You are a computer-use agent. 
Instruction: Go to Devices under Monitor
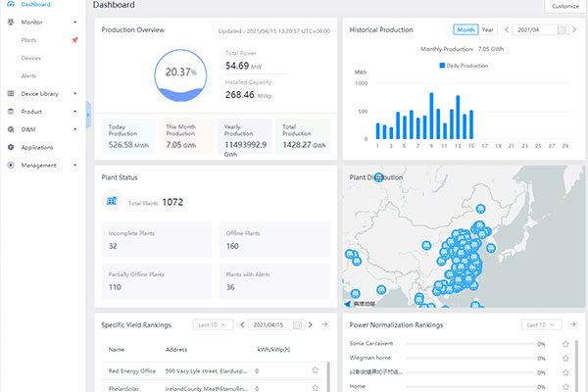(x=30, y=58)
